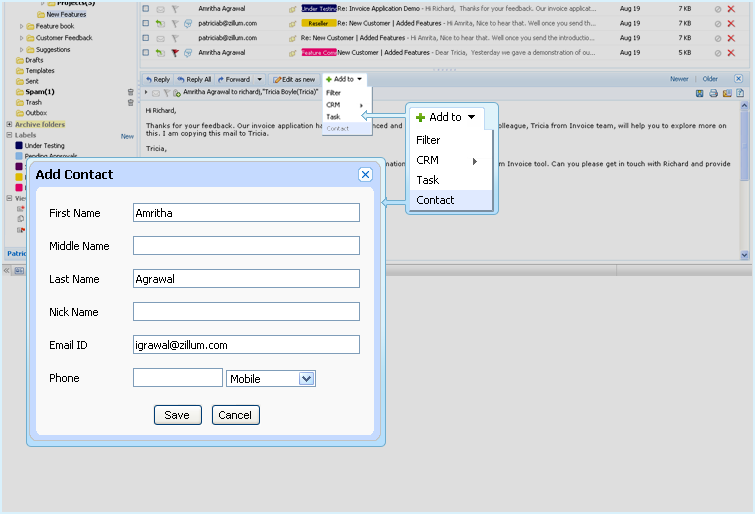Tick checkbox for first Amritha Agrawal email

(x=146, y=8)
